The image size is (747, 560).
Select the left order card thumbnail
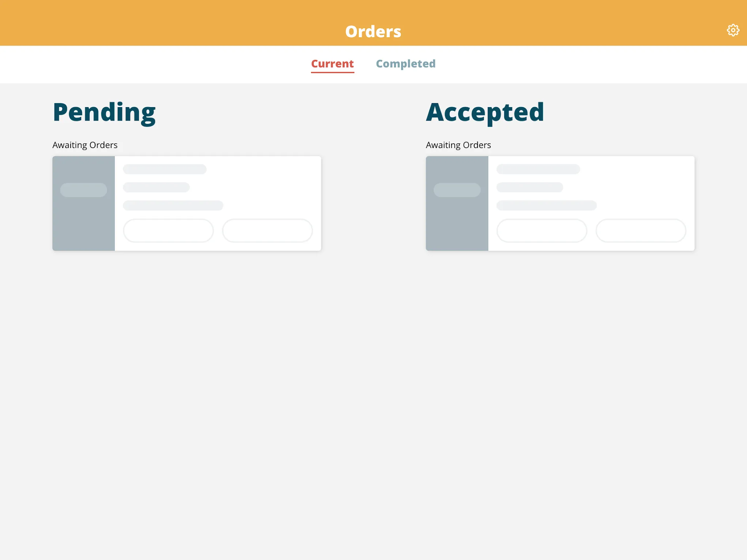click(83, 203)
